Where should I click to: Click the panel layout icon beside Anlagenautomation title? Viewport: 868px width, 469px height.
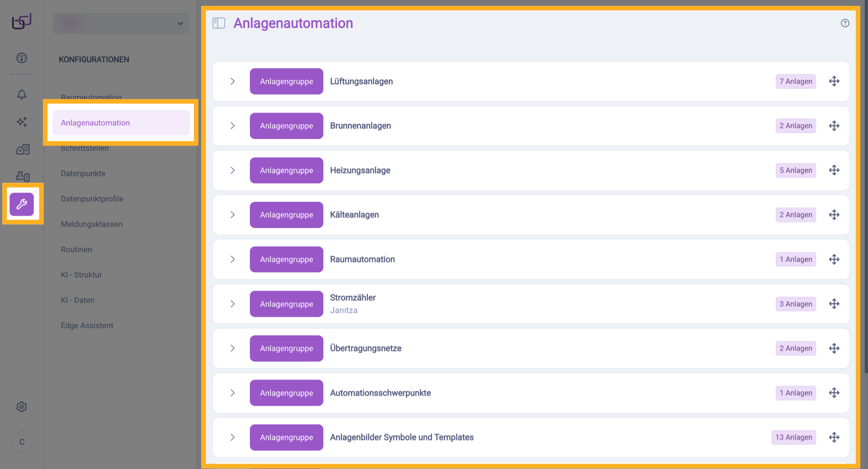218,23
